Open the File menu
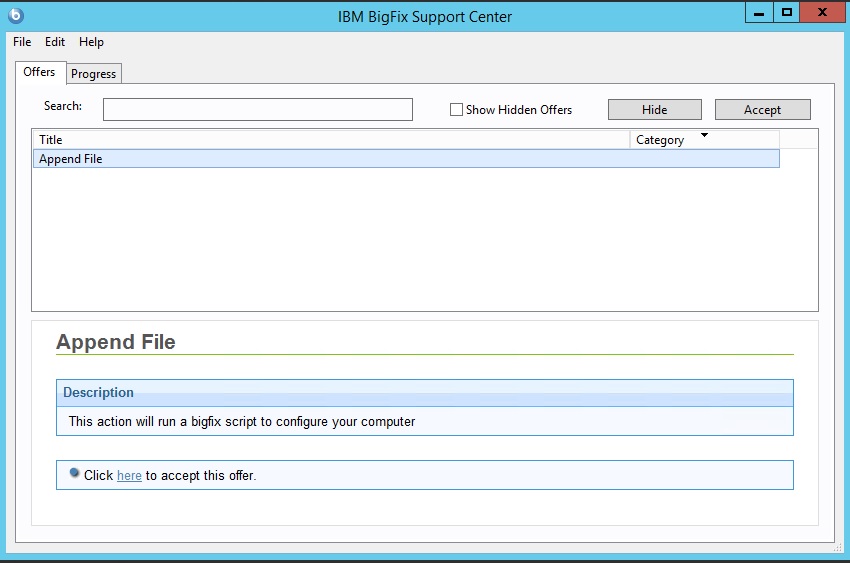Screen dimensions: 850x563 tap(22, 42)
